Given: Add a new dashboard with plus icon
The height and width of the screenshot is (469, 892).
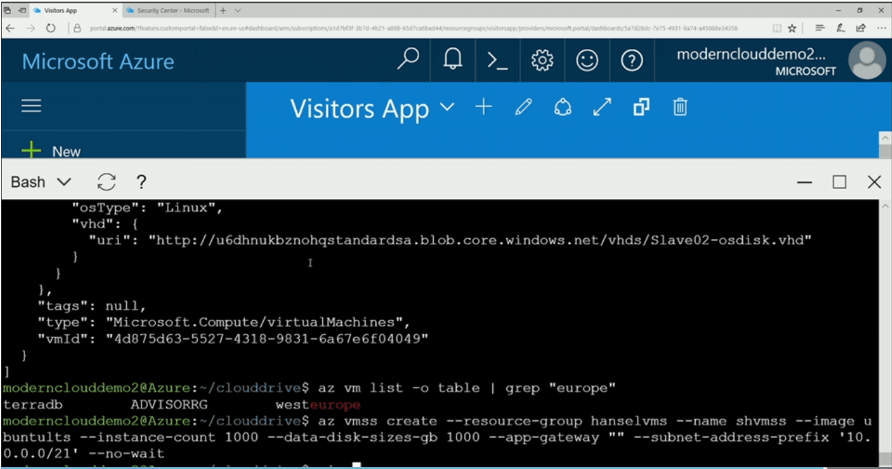Looking at the screenshot, I should 484,107.
